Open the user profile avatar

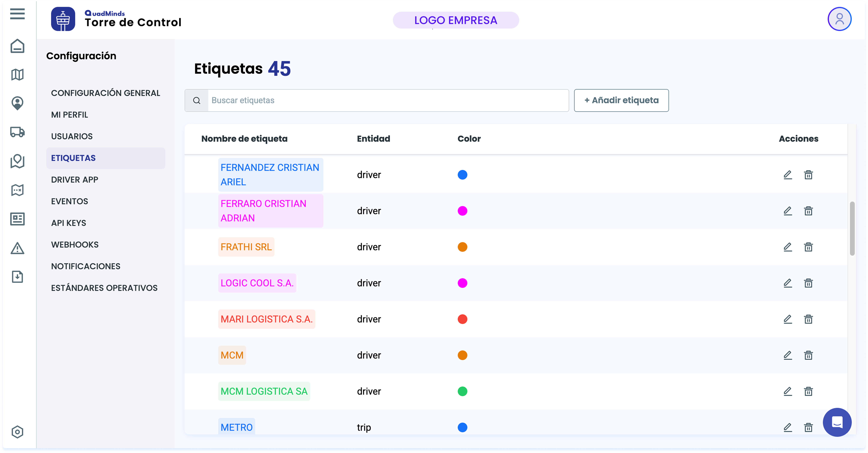pos(839,19)
